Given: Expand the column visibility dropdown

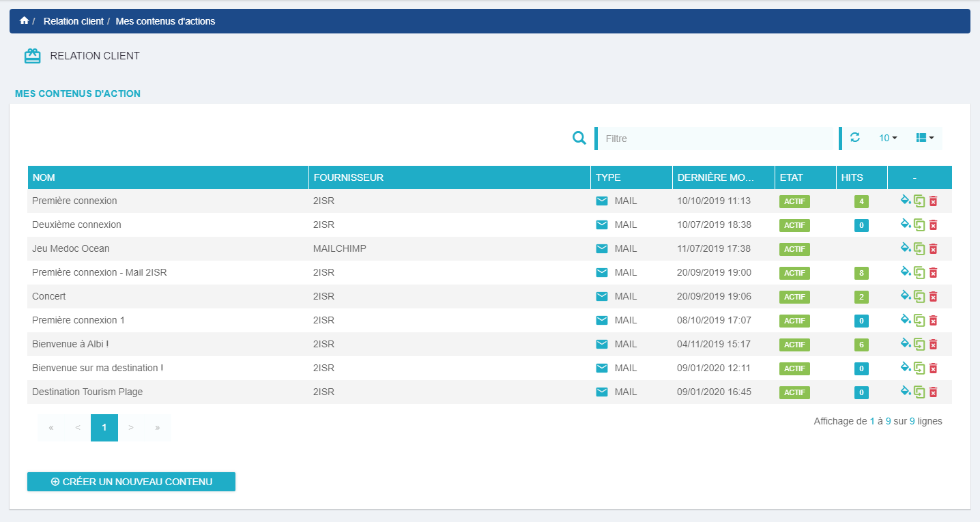Looking at the screenshot, I should (925, 138).
